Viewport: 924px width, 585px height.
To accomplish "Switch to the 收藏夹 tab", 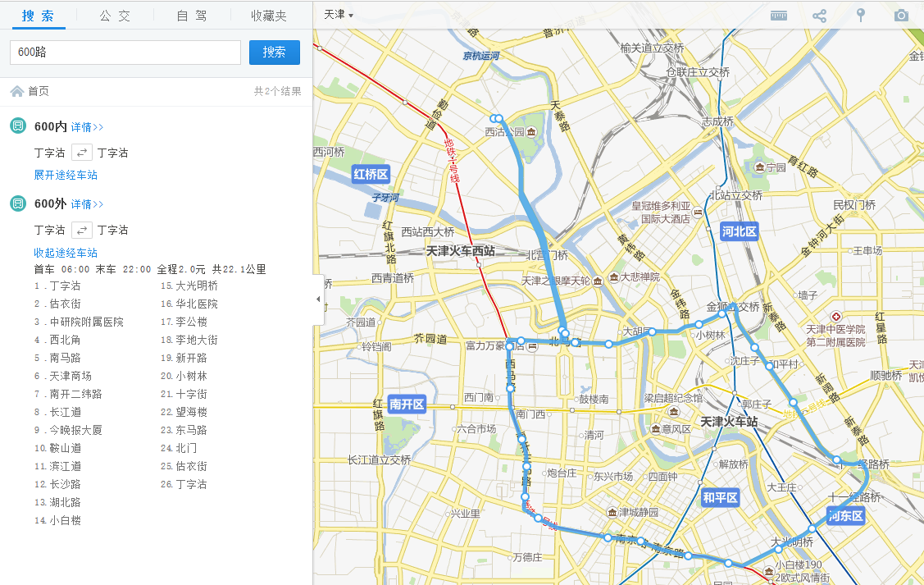I will [269, 16].
